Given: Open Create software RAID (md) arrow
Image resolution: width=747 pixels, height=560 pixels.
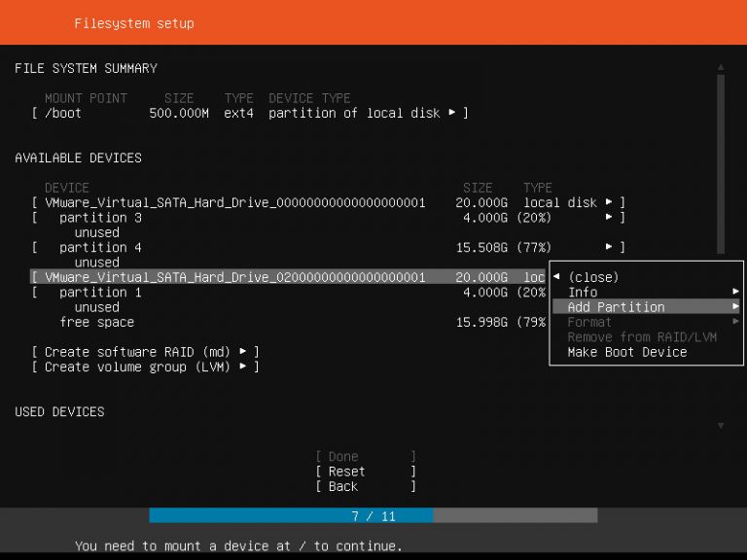Looking at the screenshot, I should (243, 351).
